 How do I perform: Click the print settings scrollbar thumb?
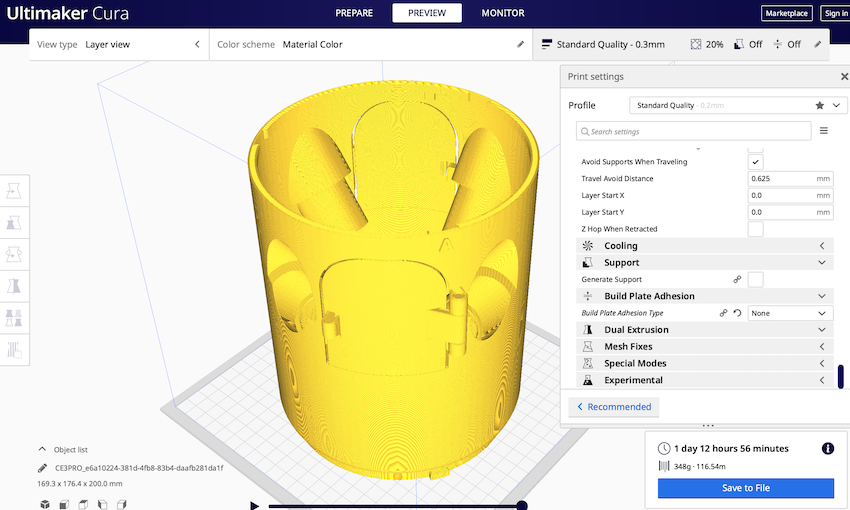tap(841, 377)
